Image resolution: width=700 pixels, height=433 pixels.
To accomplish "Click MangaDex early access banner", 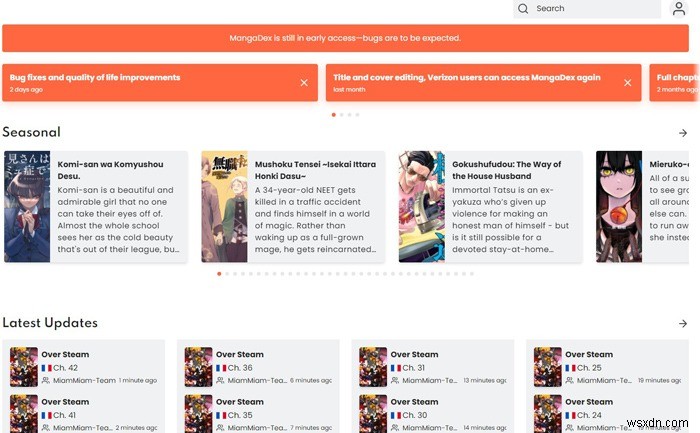I will click(x=345, y=38).
